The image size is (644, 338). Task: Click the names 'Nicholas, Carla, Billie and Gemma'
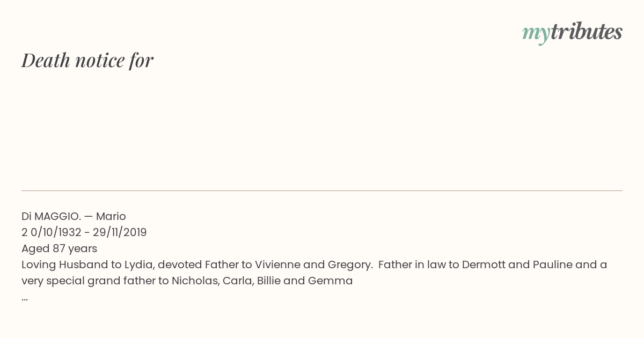pos(262,281)
